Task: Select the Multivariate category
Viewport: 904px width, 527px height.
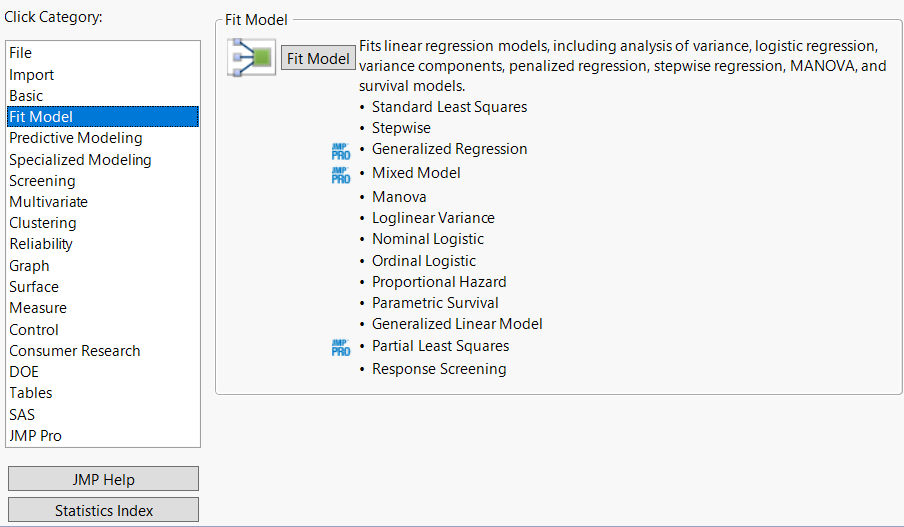Action: pyautogui.click(x=48, y=202)
